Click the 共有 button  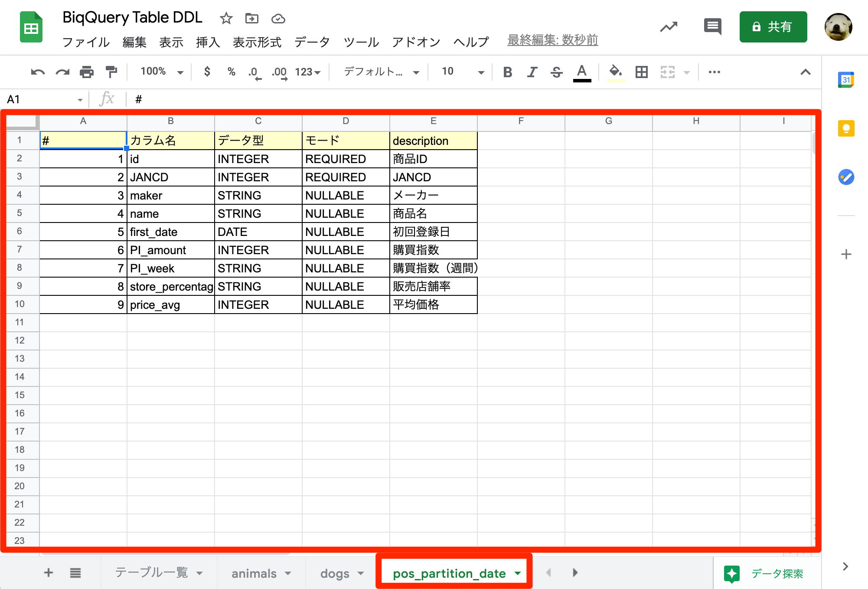tap(773, 27)
